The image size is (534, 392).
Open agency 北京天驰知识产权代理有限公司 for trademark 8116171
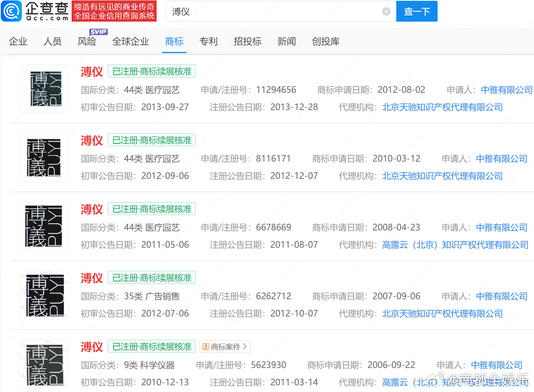442,176
